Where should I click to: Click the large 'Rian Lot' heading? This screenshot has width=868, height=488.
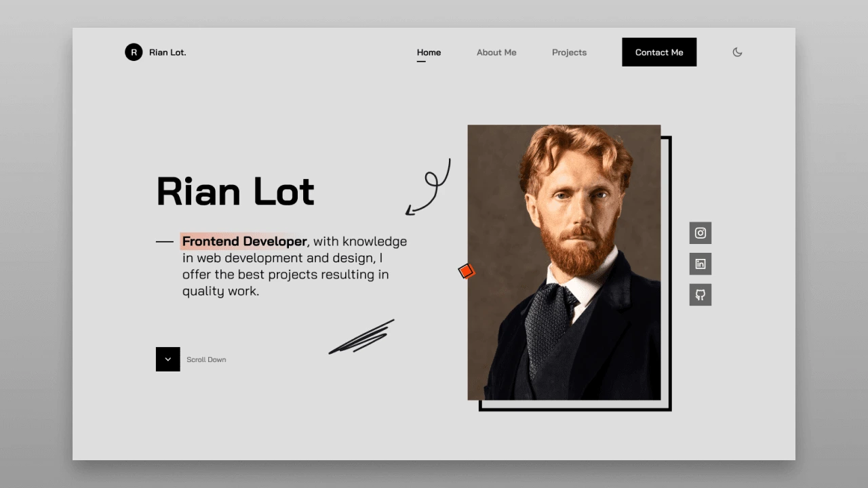pyautogui.click(x=235, y=191)
